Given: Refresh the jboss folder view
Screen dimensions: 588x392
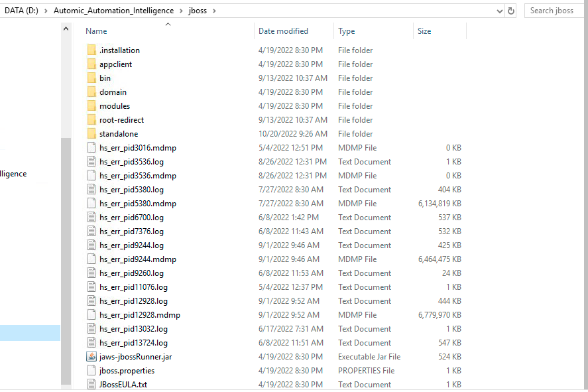Looking at the screenshot, I should 510,11.
